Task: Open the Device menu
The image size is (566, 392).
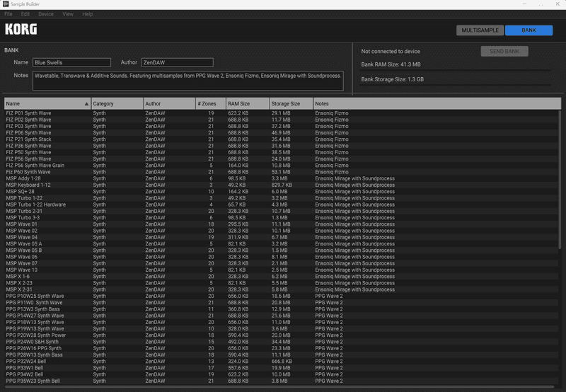Action: pos(46,14)
